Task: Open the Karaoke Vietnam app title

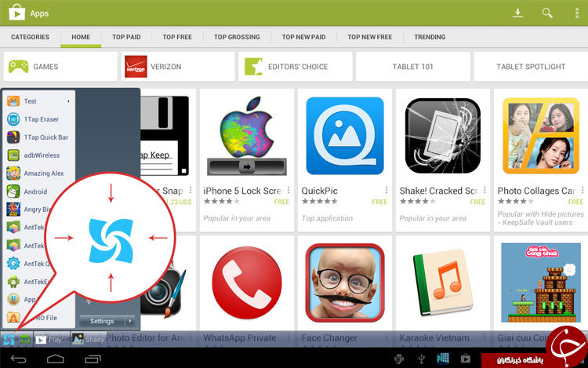Action: point(434,338)
